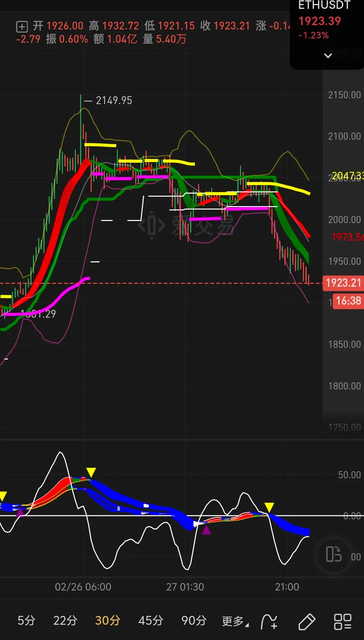
Task: Tap the 振 0.60% amplitude value
Action: (x=67, y=39)
